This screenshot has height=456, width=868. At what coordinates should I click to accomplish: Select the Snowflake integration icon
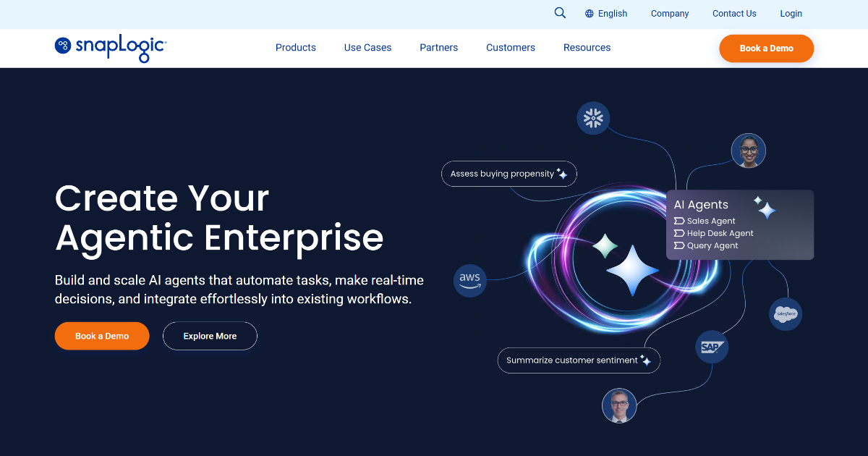pos(593,118)
